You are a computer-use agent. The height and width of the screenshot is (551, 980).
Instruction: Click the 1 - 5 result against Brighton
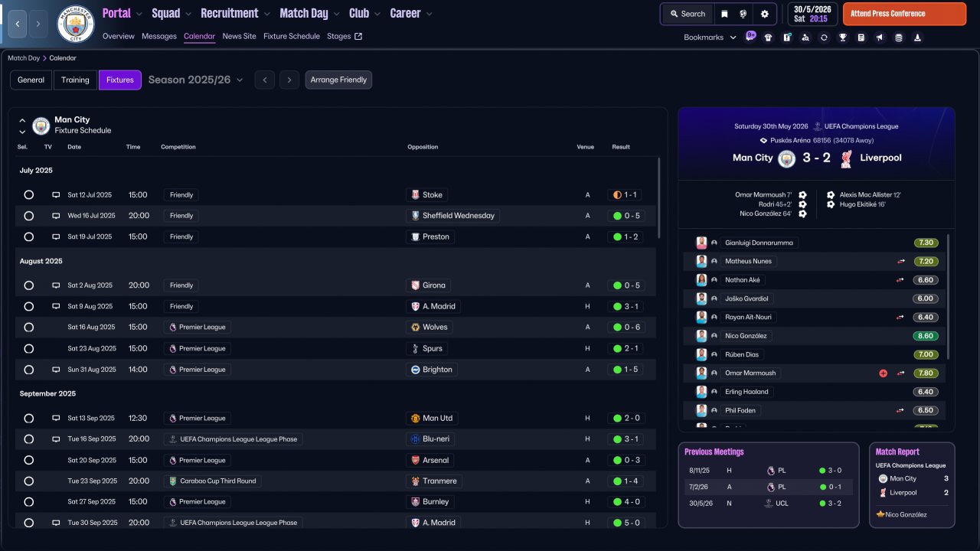pos(626,370)
